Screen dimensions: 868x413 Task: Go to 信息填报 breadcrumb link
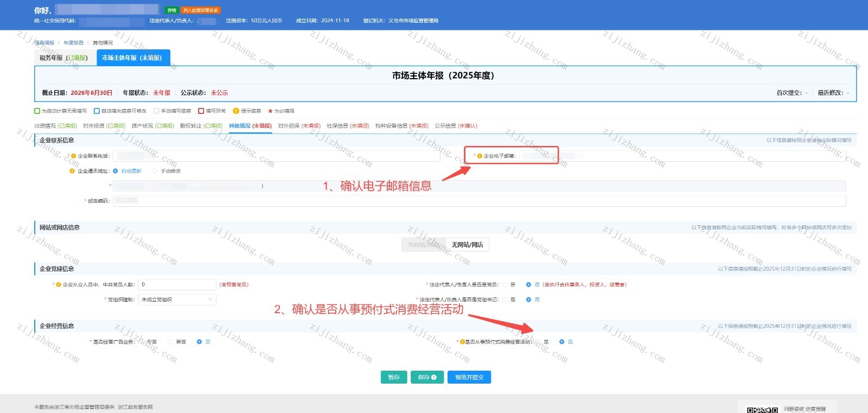[44, 43]
